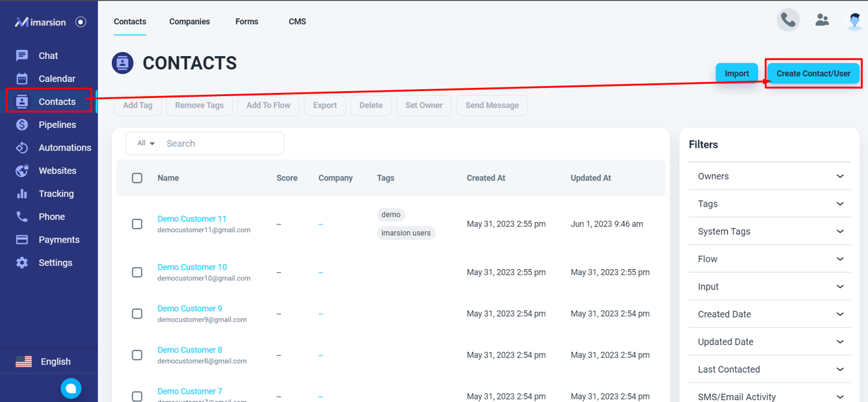Expand the Owners filter
This screenshot has height=402, width=868.
tap(770, 176)
